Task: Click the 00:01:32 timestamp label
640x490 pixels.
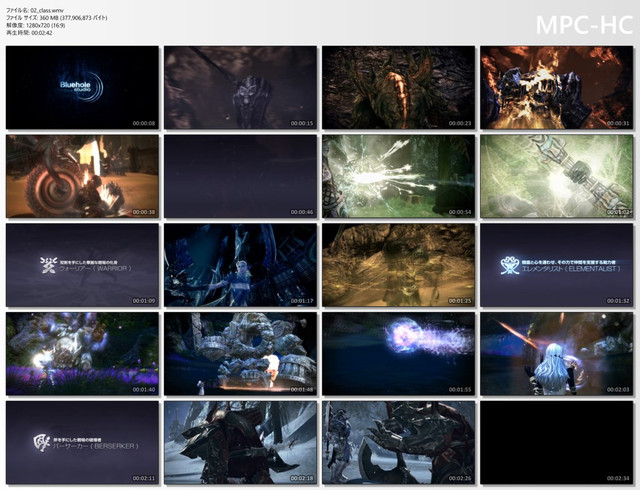Action: [618, 301]
